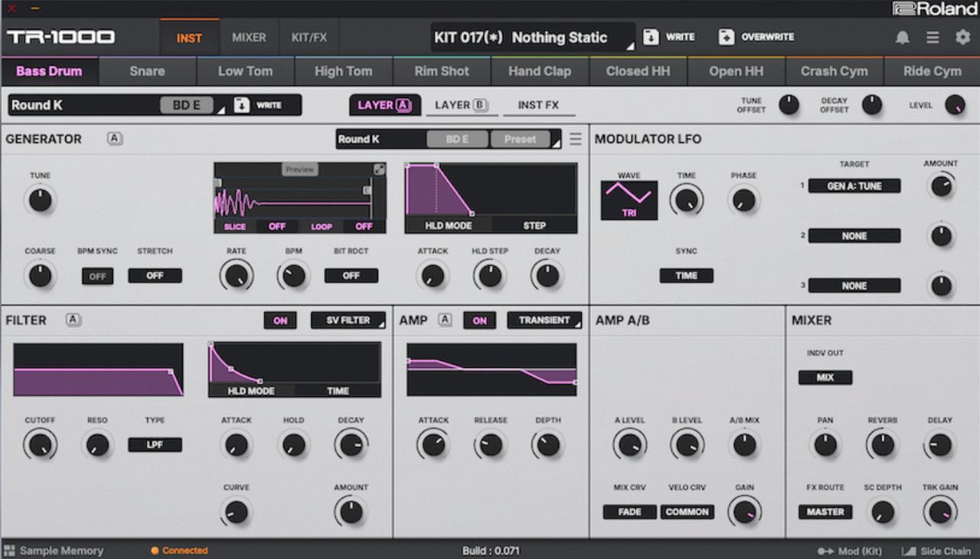Select the TRI wave shape display
Image resolution: width=980 pixels, height=559 pixels.
tap(629, 200)
